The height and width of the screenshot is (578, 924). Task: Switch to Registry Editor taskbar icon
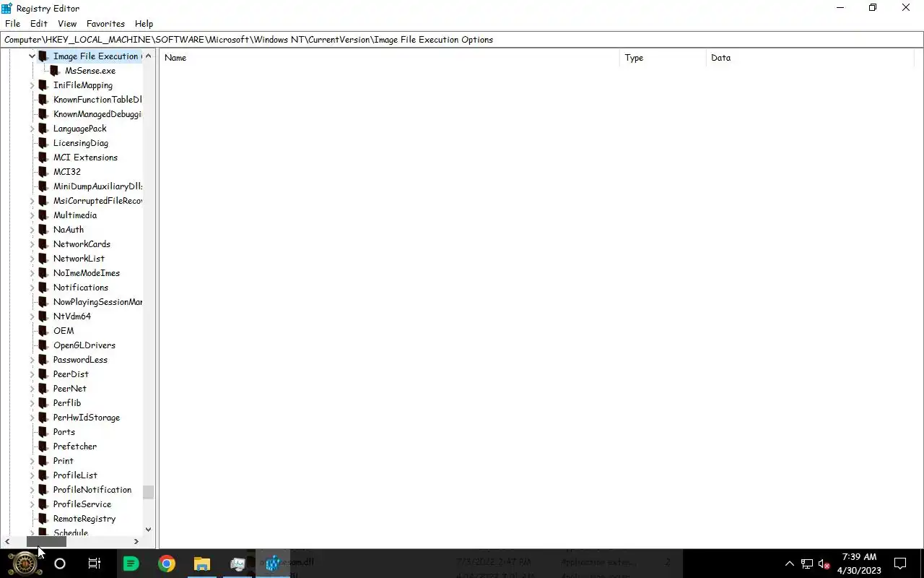pos(273,564)
